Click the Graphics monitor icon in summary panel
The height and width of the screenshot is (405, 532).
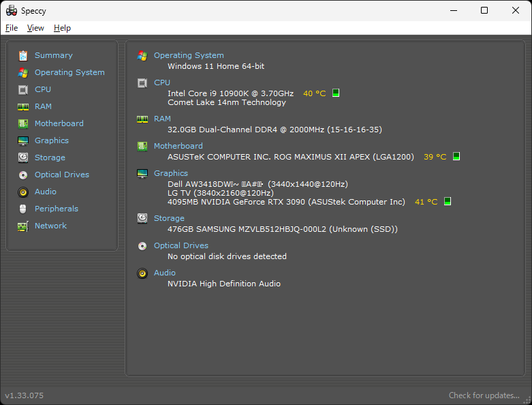142,174
